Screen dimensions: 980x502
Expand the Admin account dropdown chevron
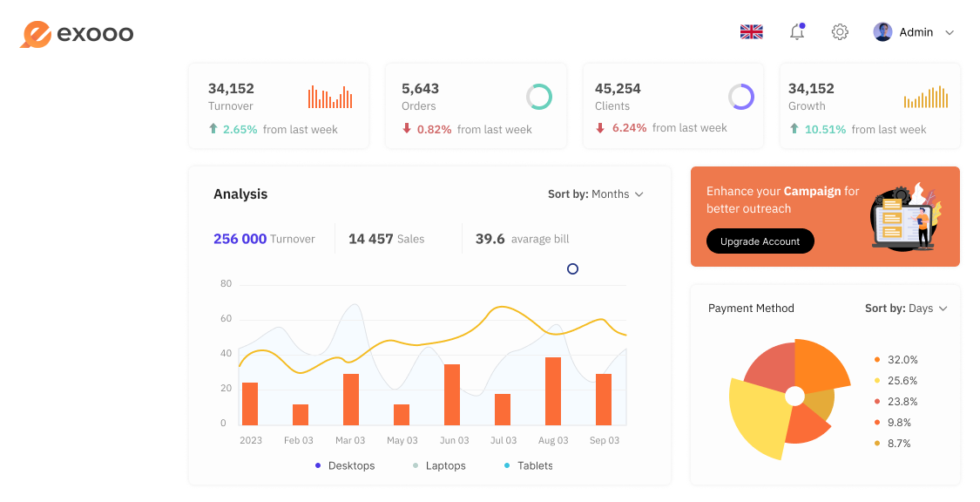click(x=950, y=32)
